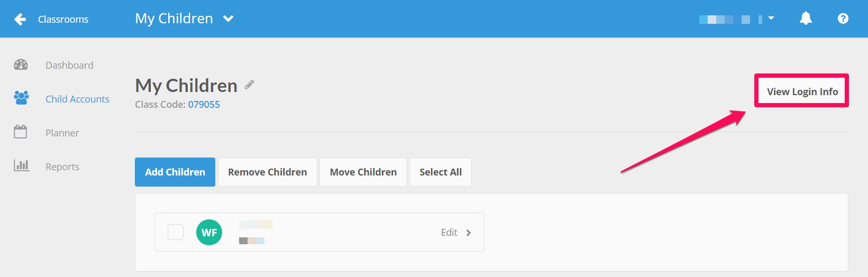Click the View Login Info button
868x277 pixels.
click(x=802, y=91)
